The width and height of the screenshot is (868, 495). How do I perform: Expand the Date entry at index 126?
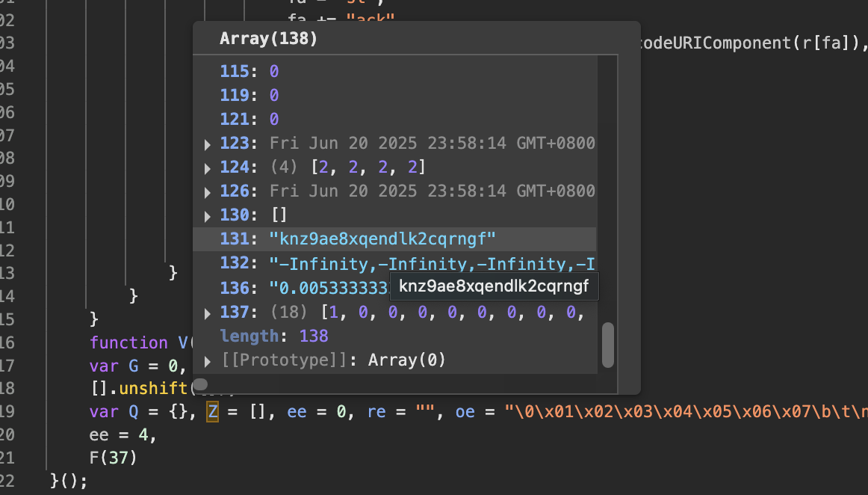coord(207,191)
